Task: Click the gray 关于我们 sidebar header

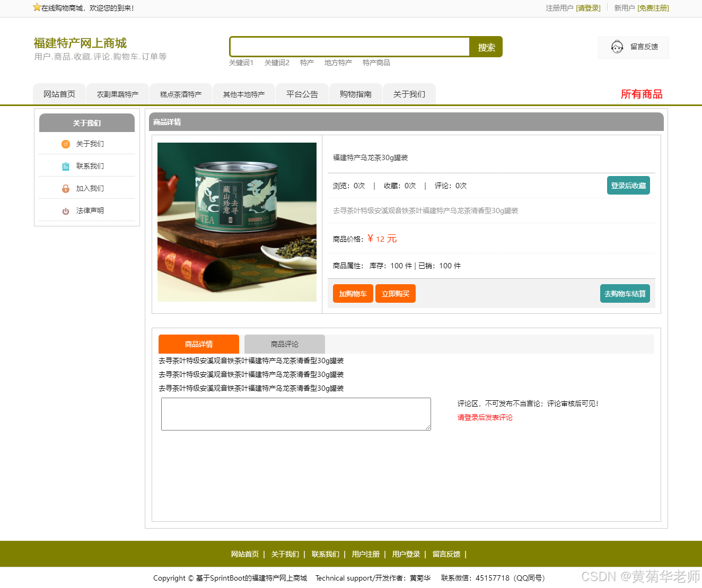Action: click(87, 122)
